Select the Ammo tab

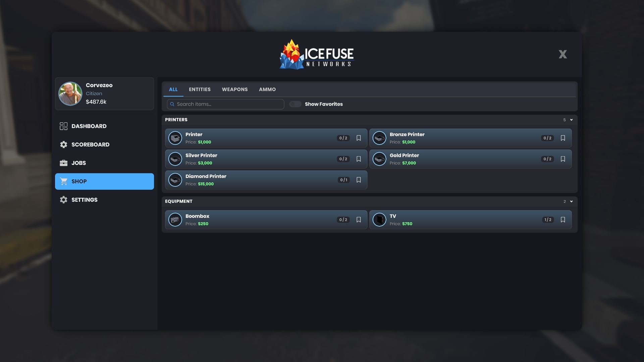tap(267, 89)
